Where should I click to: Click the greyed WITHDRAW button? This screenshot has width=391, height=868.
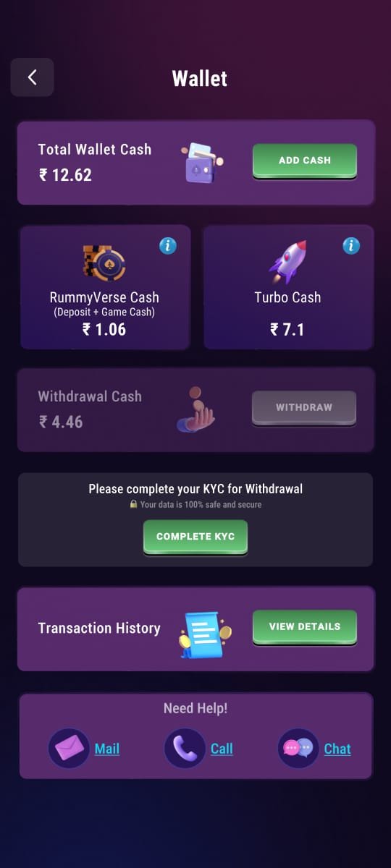pos(304,408)
